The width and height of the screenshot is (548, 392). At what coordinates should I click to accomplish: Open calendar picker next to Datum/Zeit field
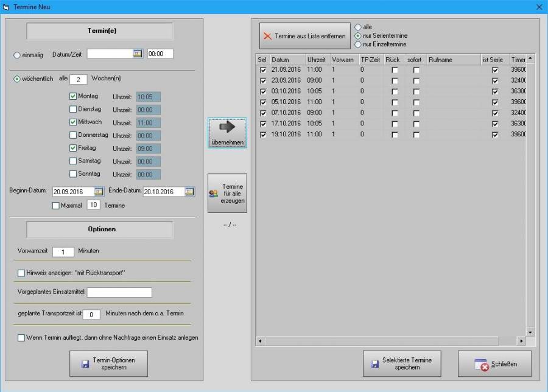point(138,54)
